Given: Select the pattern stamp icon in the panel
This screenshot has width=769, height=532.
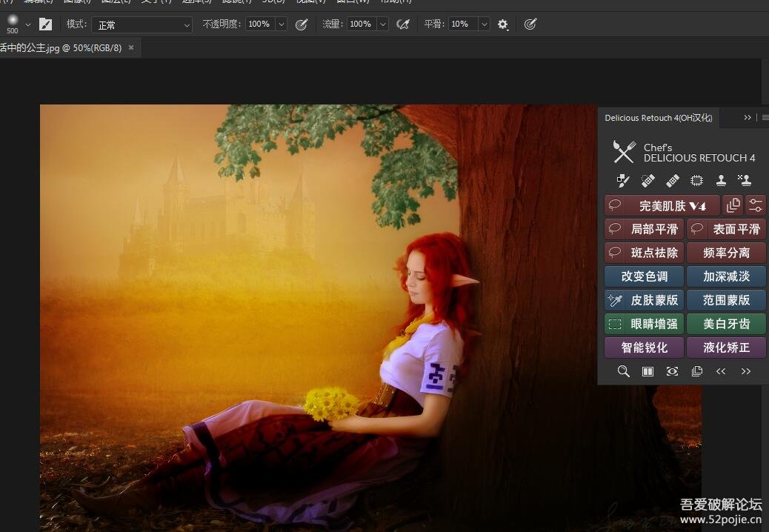Looking at the screenshot, I should click(745, 181).
